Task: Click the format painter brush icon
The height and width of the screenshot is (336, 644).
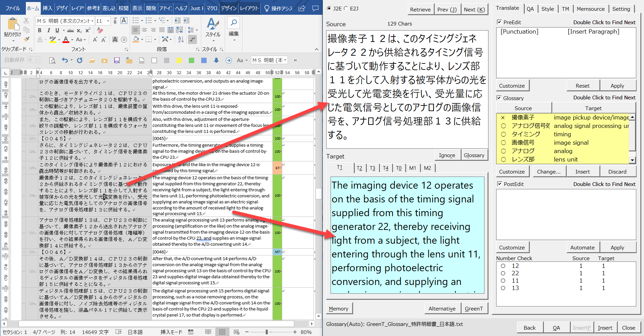Action: point(26,39)
